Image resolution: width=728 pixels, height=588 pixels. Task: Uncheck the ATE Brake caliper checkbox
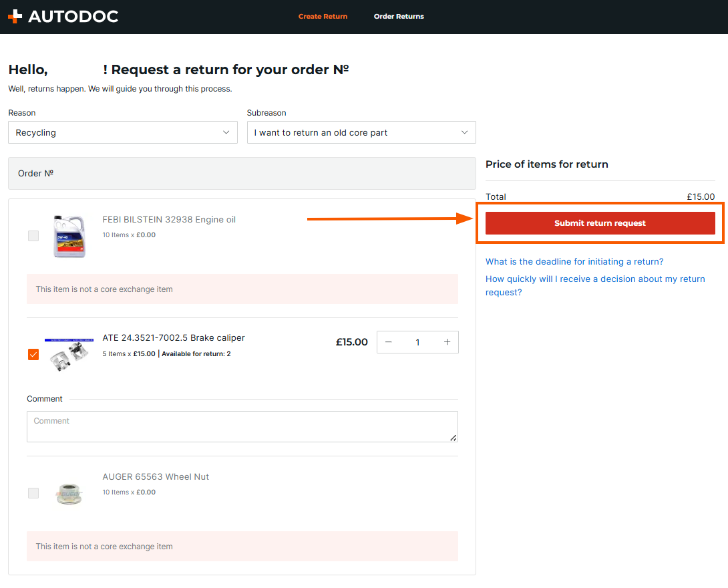[33, 354]
